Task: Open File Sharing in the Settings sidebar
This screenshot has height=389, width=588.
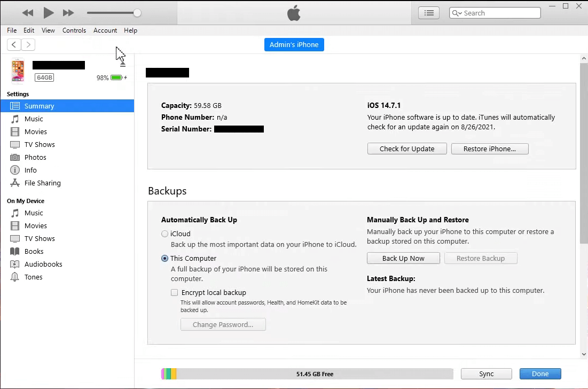Action: point(42,183)
